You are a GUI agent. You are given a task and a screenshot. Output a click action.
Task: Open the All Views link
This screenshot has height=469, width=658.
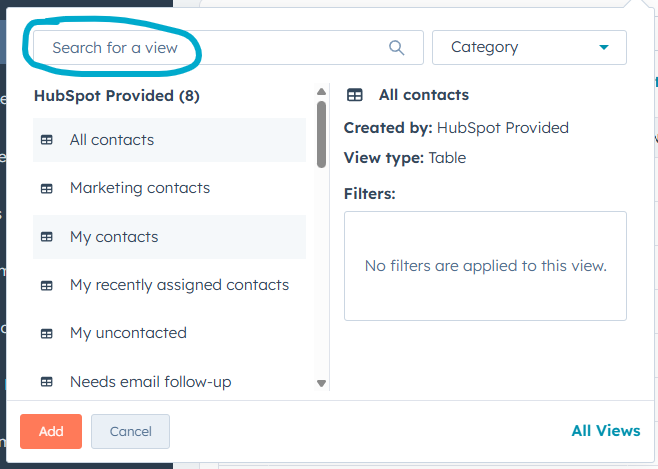[605, 431]
